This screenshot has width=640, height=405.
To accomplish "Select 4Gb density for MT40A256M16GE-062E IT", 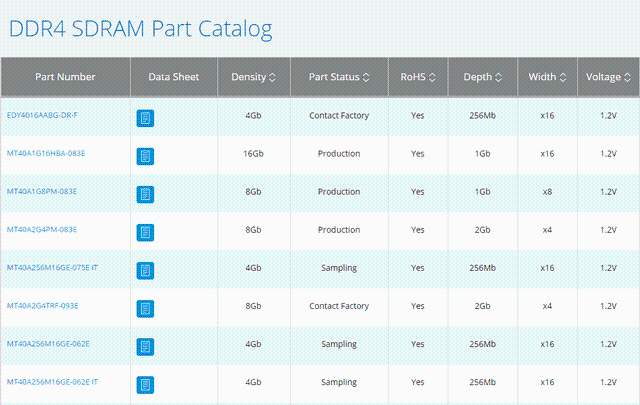I will point(253,382).
